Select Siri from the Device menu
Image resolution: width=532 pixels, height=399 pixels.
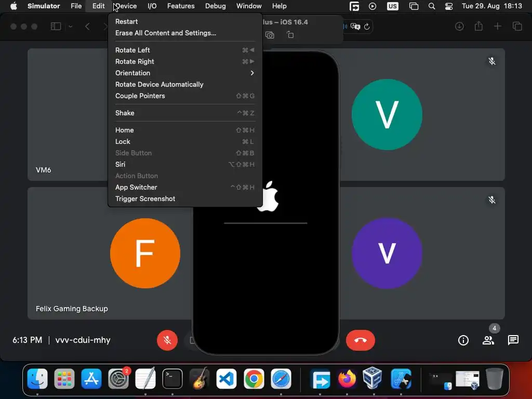(x=185, y=164)
